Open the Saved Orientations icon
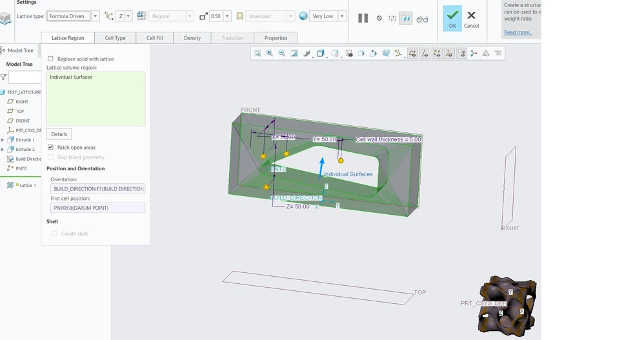Viewport: 644px width, 340px height. point(335,54)
